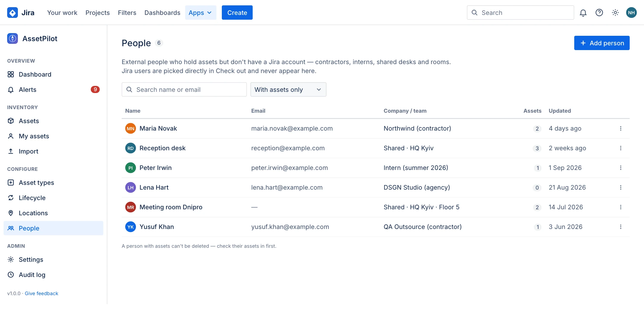The height and width of the screenshot is (322, 644).
Task: Open the NH user avatar menu
Action: point(631,13)
